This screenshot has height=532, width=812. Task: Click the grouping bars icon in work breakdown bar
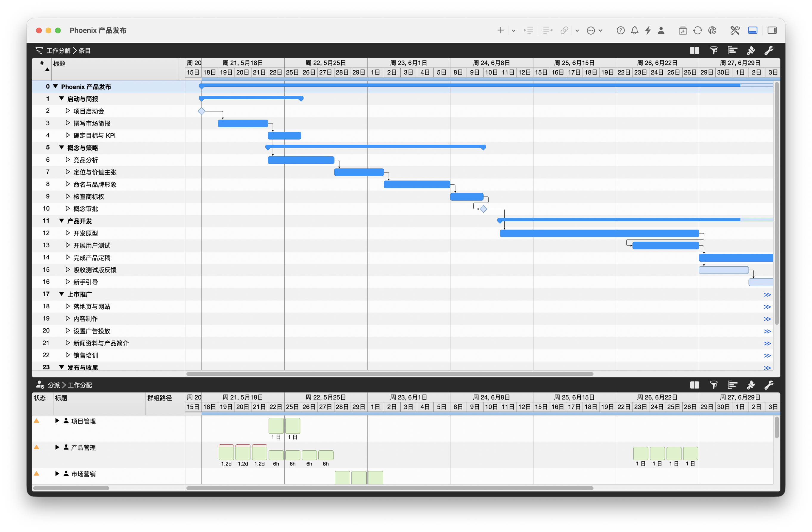click(x=732, y=50)
